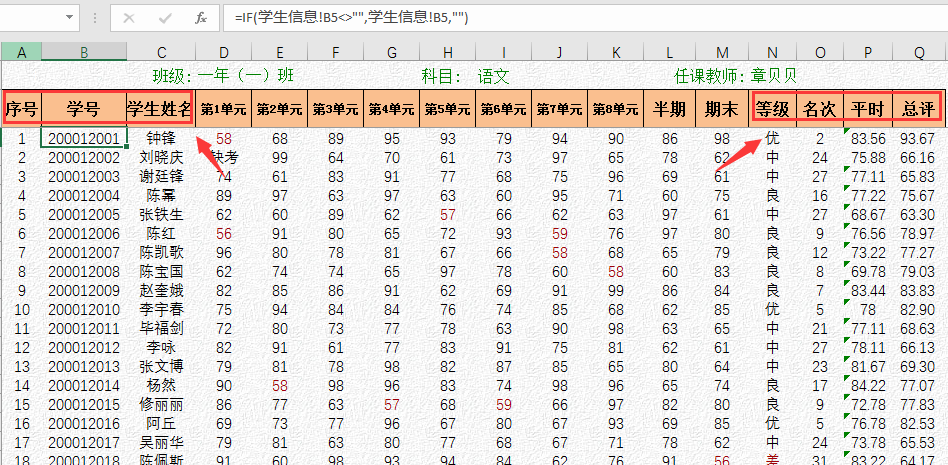
Task: Click the 名次 header cell
Action: [820, 109]
